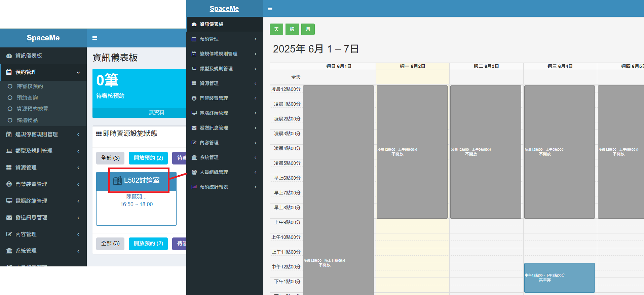Collapse the 預約管理 menu in left sidebar
644x295 pixels.
point(78,72)
